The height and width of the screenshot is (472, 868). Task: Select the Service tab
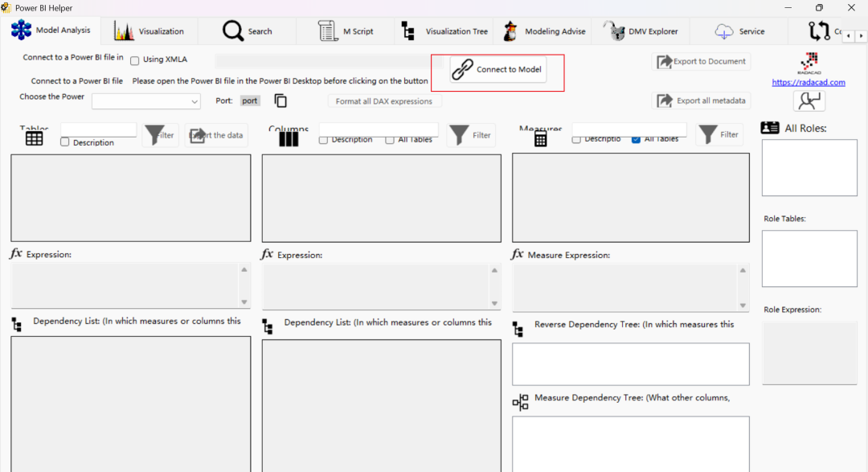pos(739,31)
